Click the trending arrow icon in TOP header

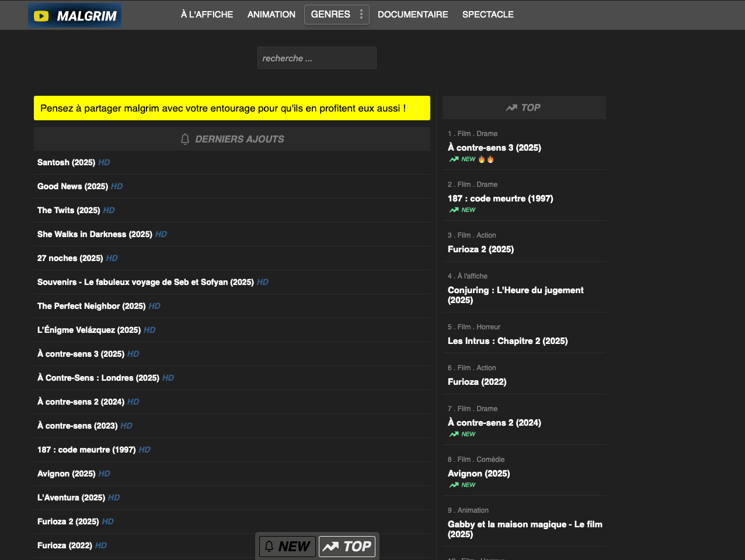(x=511, y=107)
